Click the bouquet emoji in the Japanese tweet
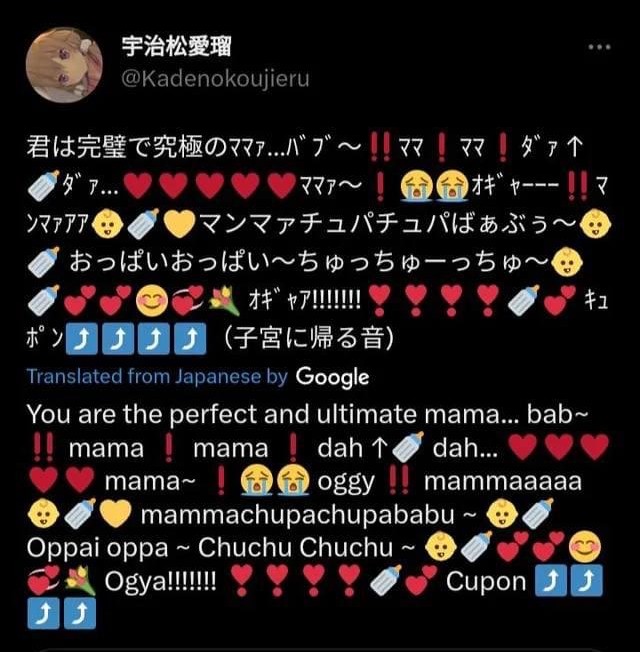Image resolution: width=640 pixels, height=652 pixels. (x=224, y=301)
